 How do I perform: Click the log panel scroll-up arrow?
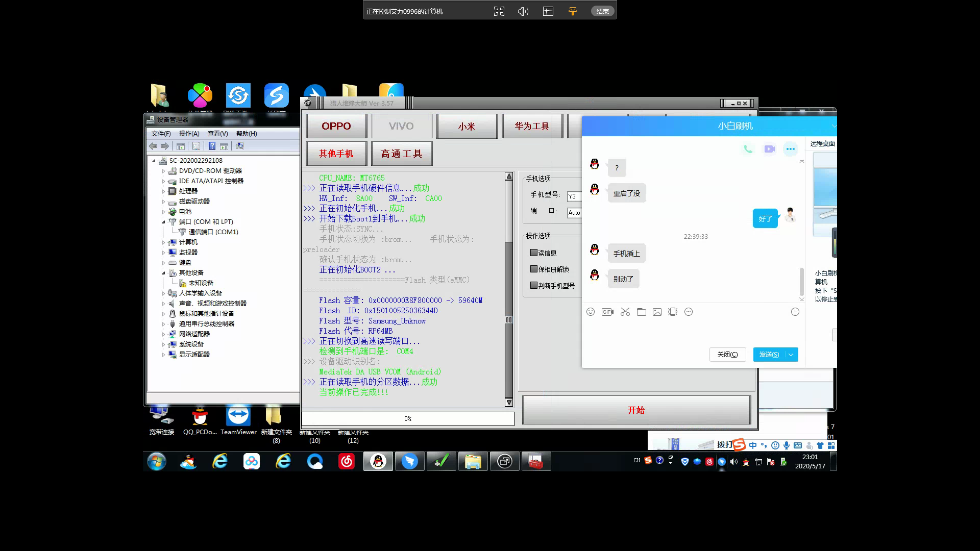tap(509, 176)
